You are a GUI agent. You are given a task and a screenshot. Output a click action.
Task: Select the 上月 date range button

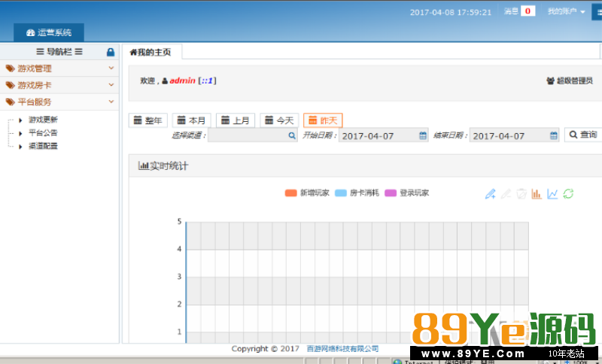click(x=236, y=120)
